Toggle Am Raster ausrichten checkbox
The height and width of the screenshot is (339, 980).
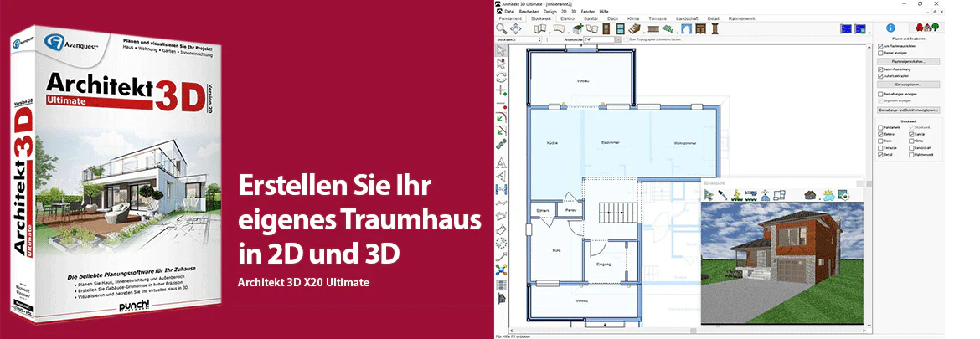[x=880, y=46]
